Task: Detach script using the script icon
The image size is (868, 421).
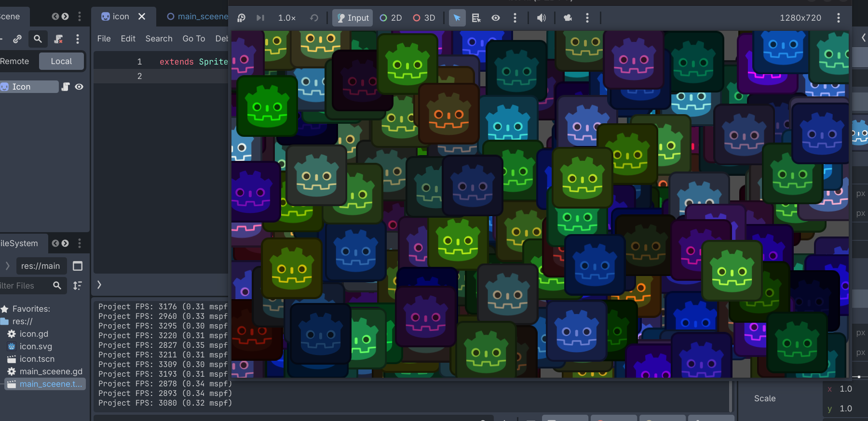Action: (58, 39)
